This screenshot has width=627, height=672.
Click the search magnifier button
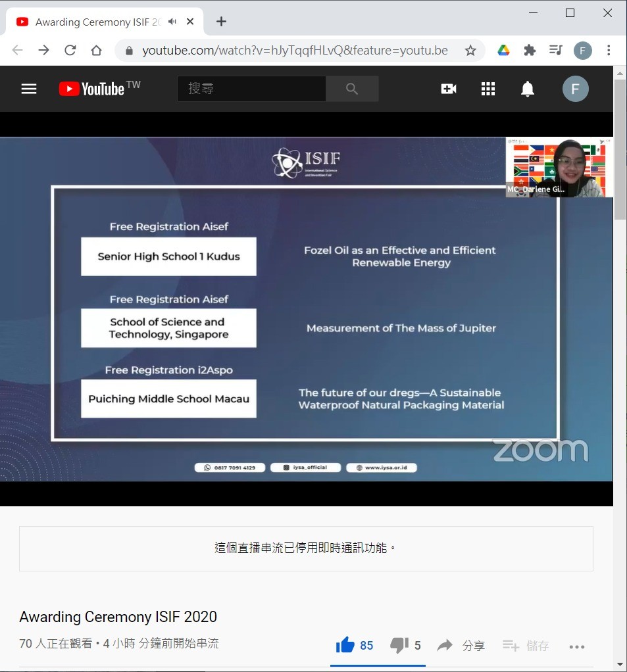click(352, 89)
